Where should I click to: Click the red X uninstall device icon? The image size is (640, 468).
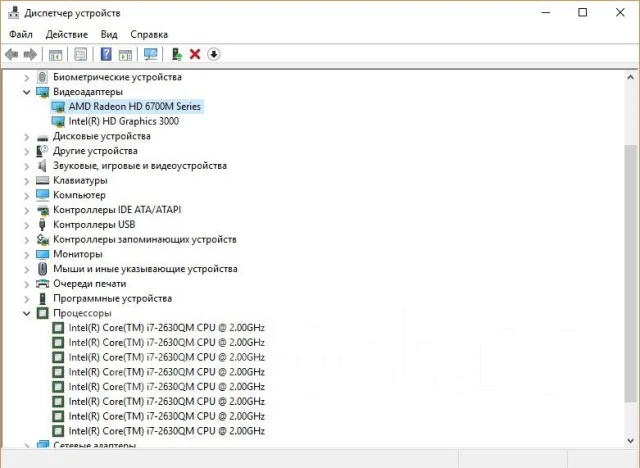(x=195, y=54)
